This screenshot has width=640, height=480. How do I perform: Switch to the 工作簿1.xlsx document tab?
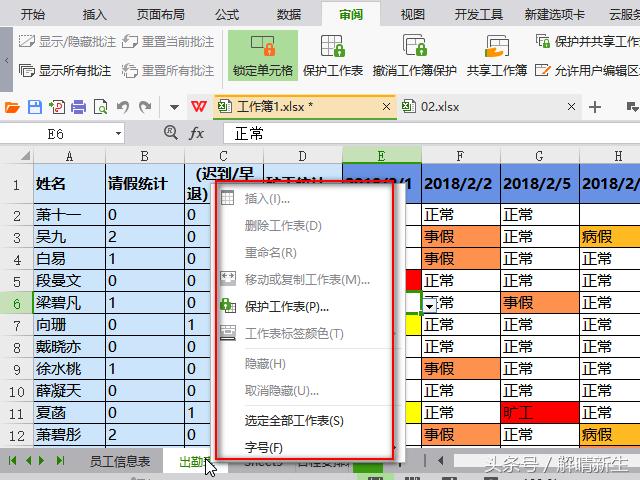304,107
